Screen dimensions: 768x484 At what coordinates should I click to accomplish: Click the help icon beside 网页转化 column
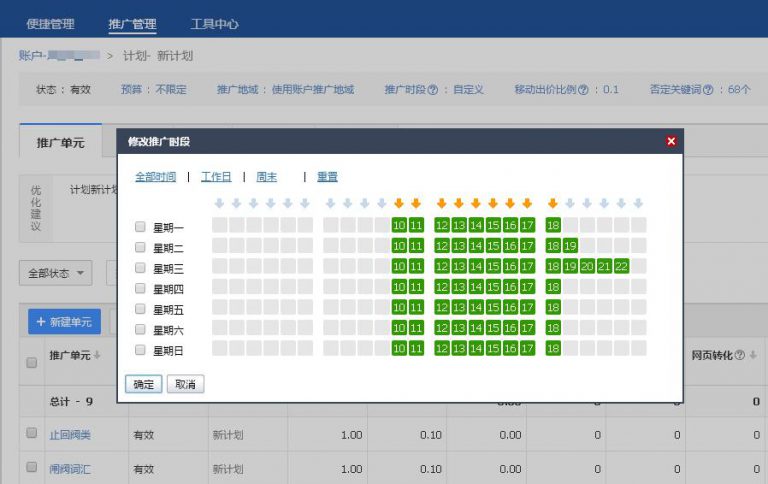(740, 355)
